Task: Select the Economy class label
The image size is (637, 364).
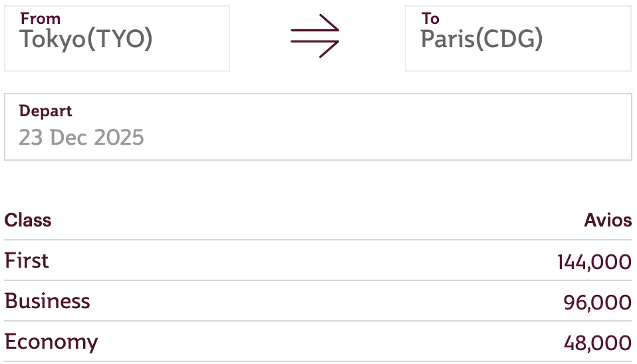Action: [x=51, y=341]
